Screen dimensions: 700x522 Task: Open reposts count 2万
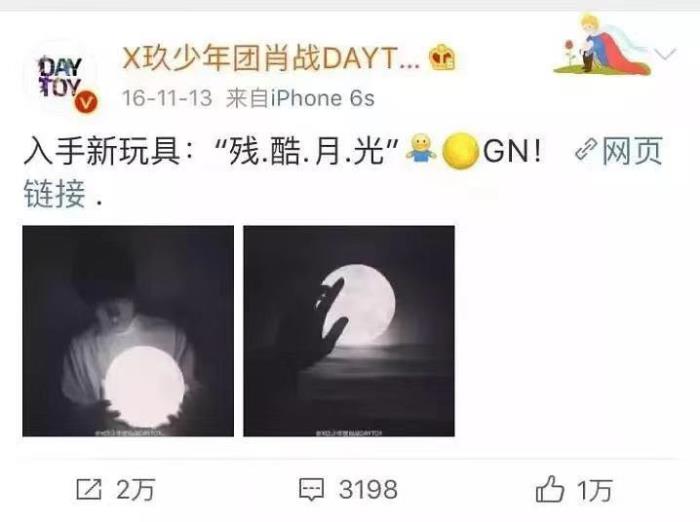[136, 490]
